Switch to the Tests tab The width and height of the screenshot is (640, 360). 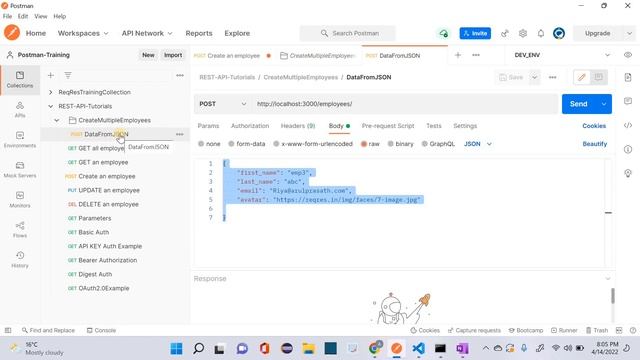tap(434, 126)
